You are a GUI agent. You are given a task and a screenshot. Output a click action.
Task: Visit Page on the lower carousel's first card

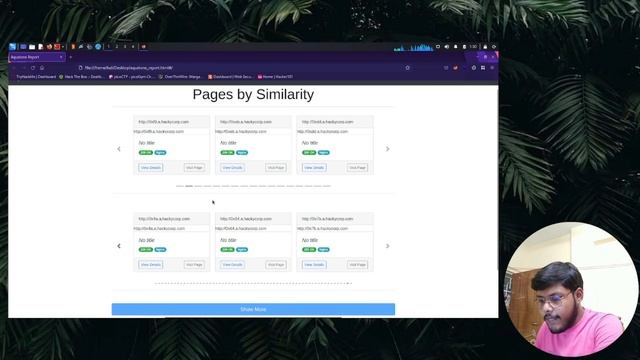[194, 265]
